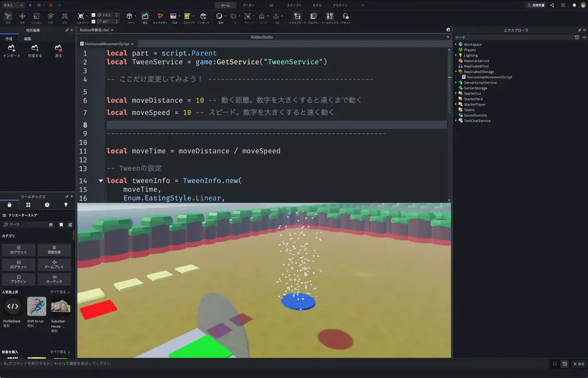This screenshot has height=378, width=588.
Task: Click the anchor tool icon
Action: tap(276, 17)
